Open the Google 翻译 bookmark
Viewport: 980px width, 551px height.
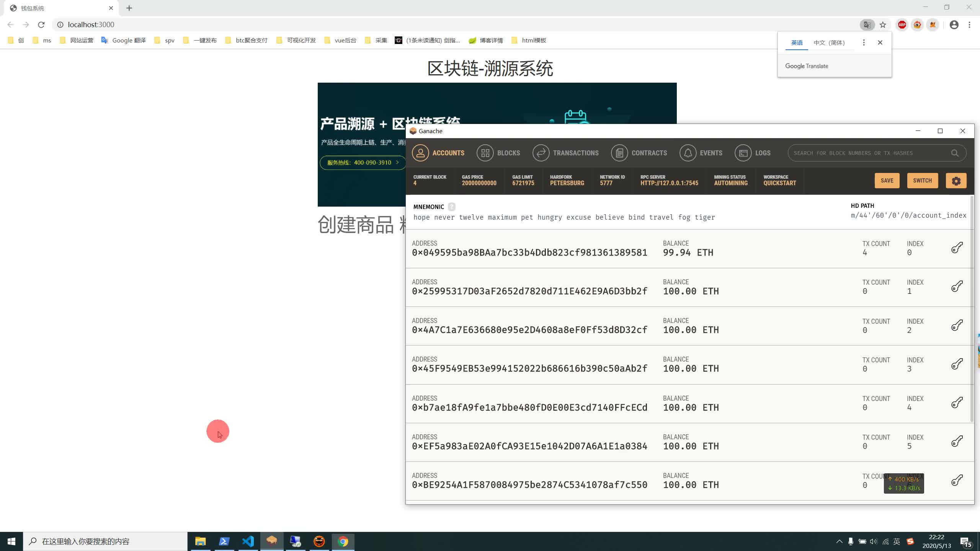(x=123, y=40)
